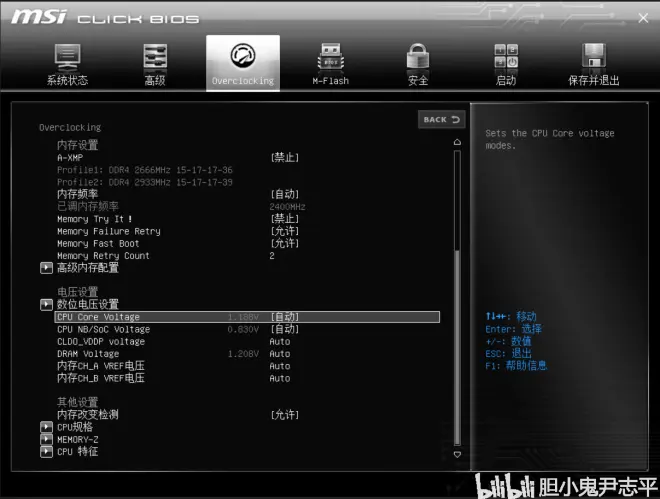This screenshot has height=499, width=660.
Task: Select the Memory Try It ! label
Action: click(x=95, y=219)
